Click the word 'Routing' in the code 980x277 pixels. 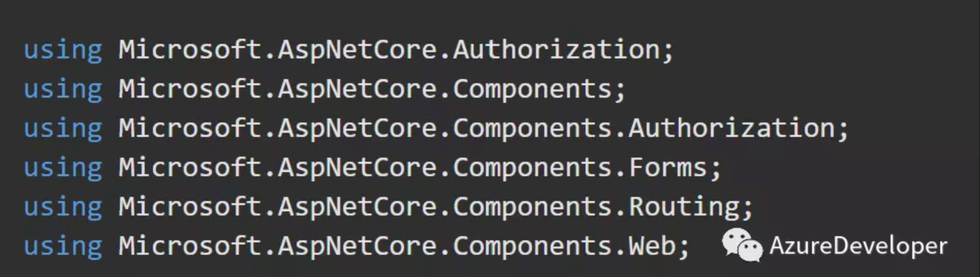tap(684, 208)
